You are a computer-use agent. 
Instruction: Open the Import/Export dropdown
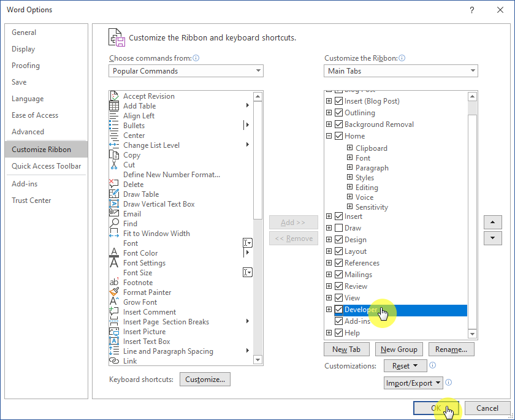[413, 383]
